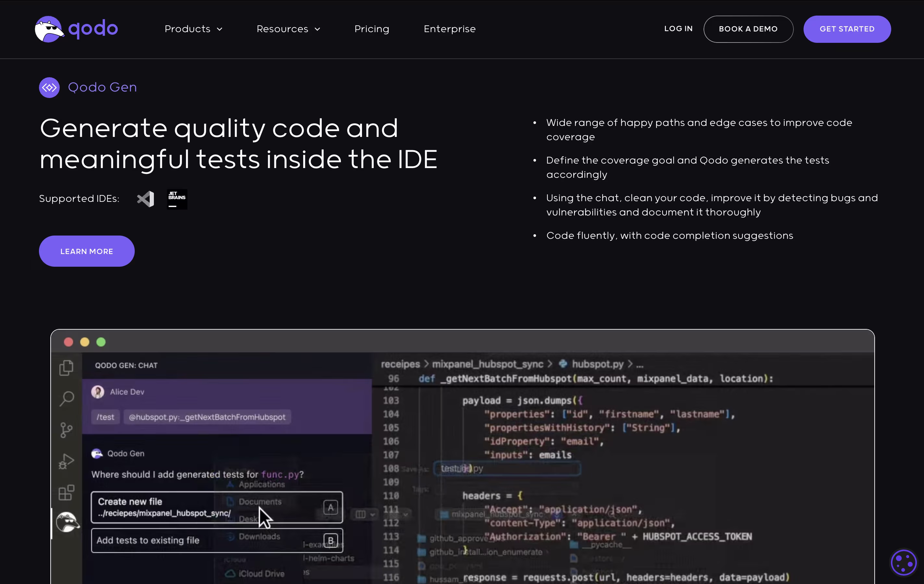
Task: Open the Enterprise page
Action: tap(449, 29)
